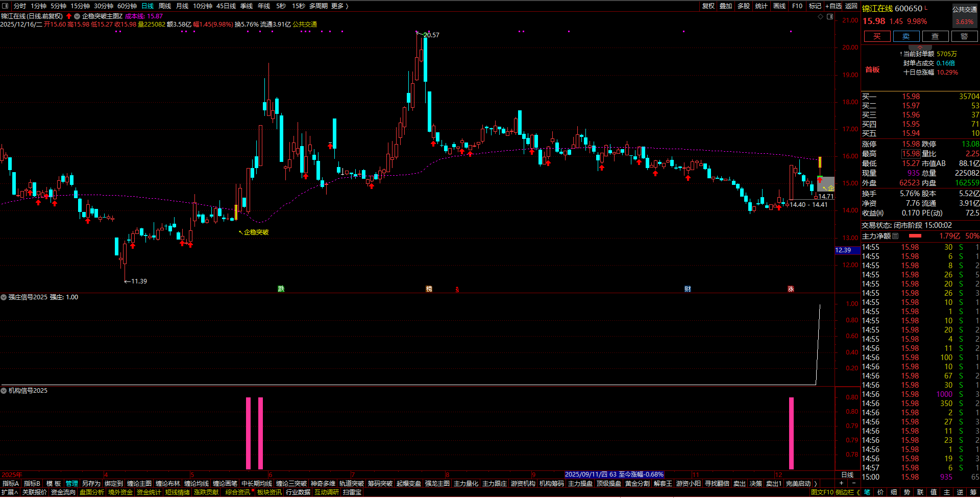The height and width of the screenshot is (498, 980).
Task: Switch to the 周线 weekly period
Action: [165, 6]
